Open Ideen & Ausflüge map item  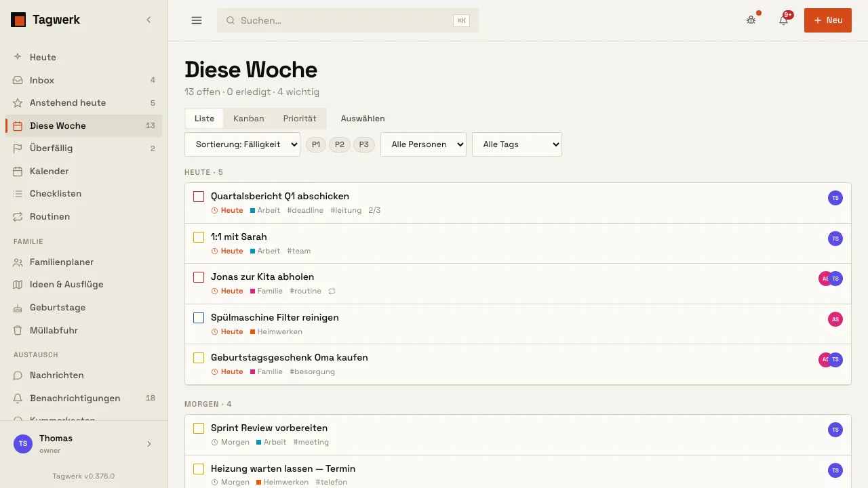(x=84, y=285)
